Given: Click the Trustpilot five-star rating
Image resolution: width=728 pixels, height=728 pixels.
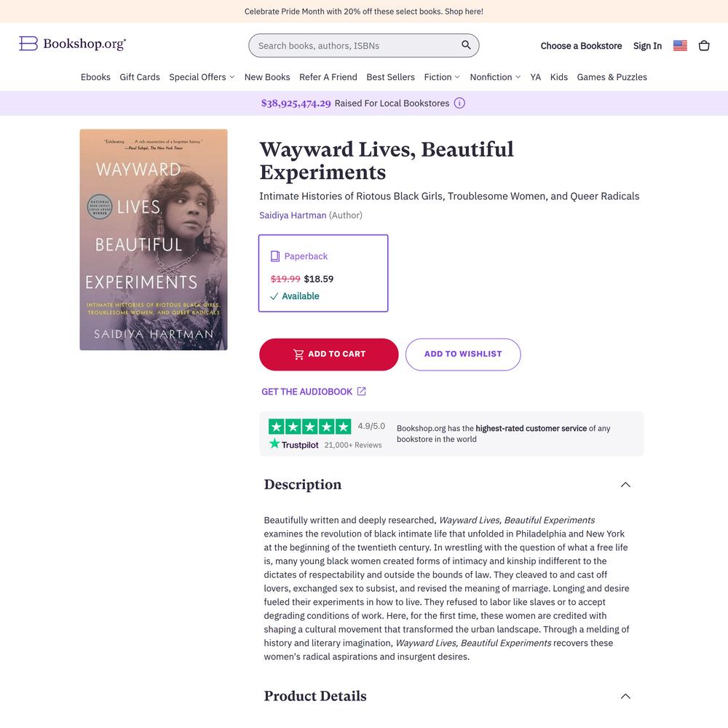Looking at the screenshot, I should 309,426.
